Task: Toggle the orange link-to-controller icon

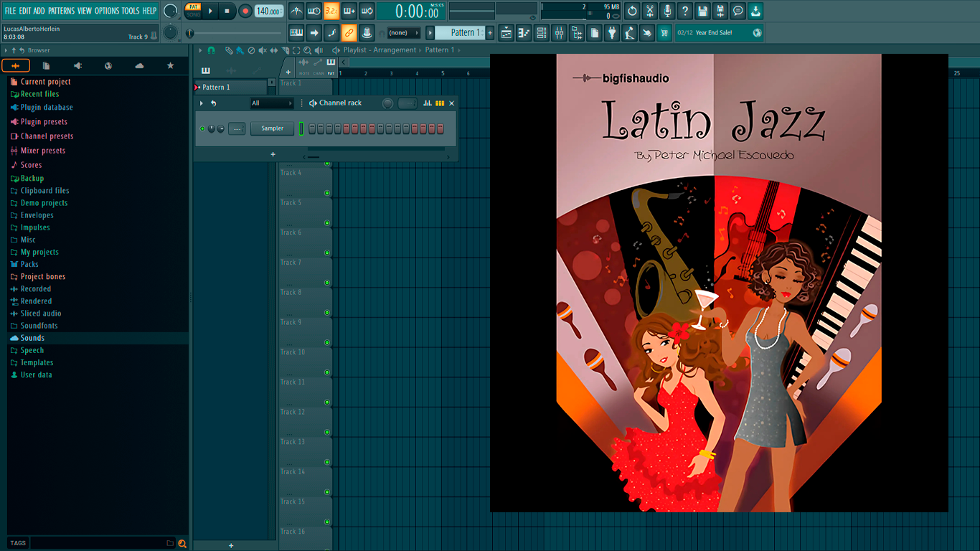Action: click(349, 32)
